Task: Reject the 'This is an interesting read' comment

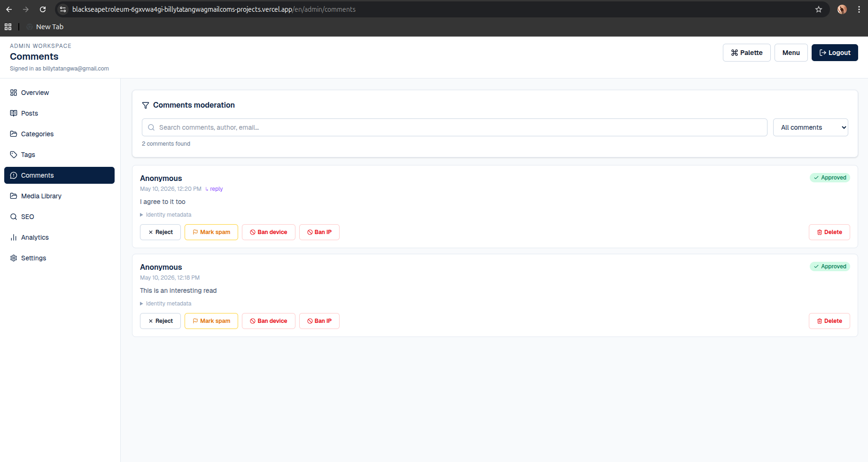Action: click(x=160, y=321)
